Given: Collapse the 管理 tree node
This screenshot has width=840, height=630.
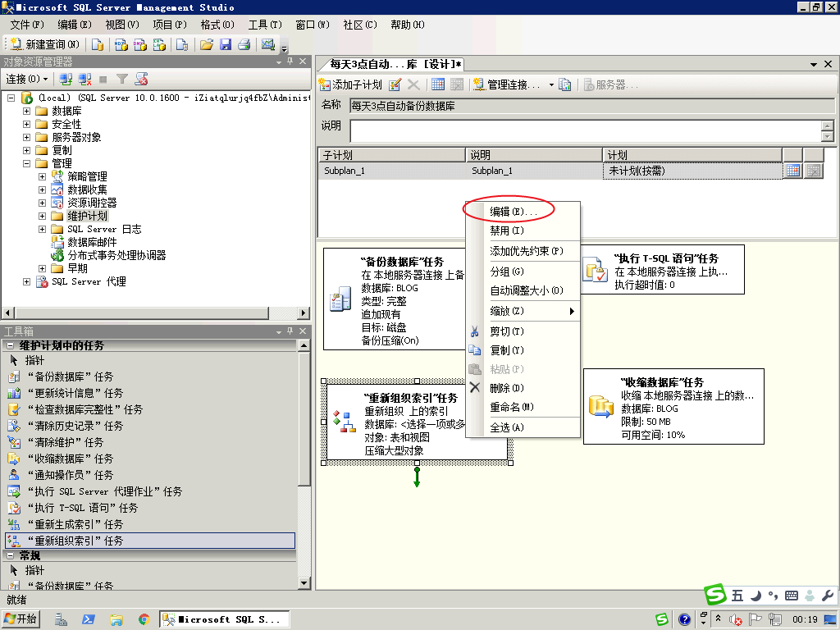Looking at the screenshot, I should (x=26, y=163).
